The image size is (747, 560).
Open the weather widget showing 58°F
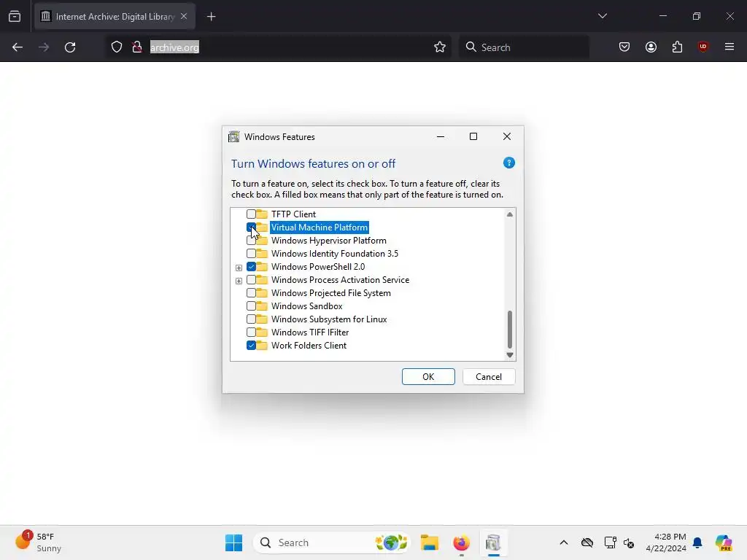point(38,542)
